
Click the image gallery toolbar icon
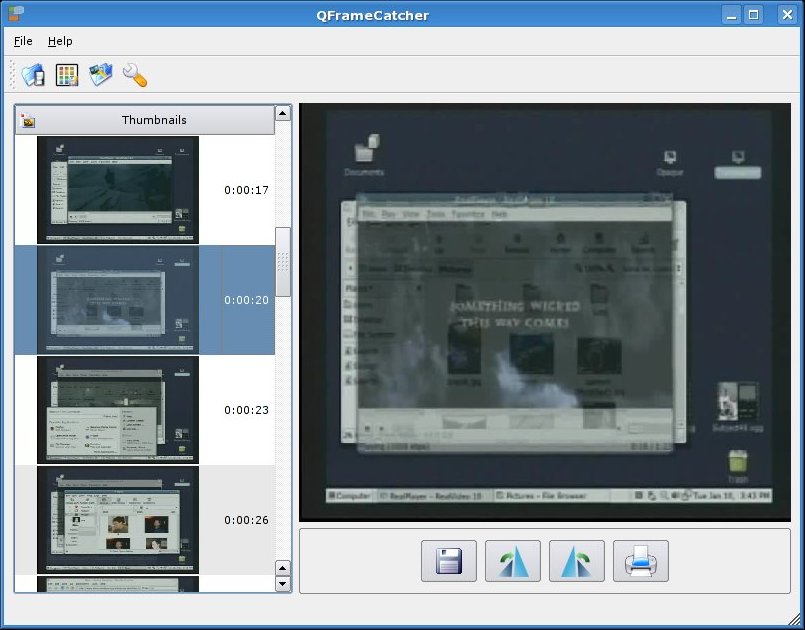click(101, 75)
